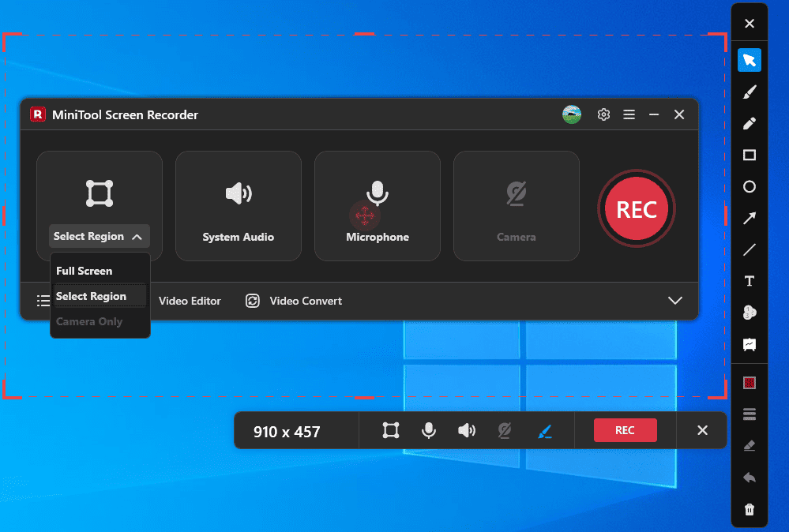Select the straight Line drawing tool
Screen dimensions: 789x532
[749, 249]
